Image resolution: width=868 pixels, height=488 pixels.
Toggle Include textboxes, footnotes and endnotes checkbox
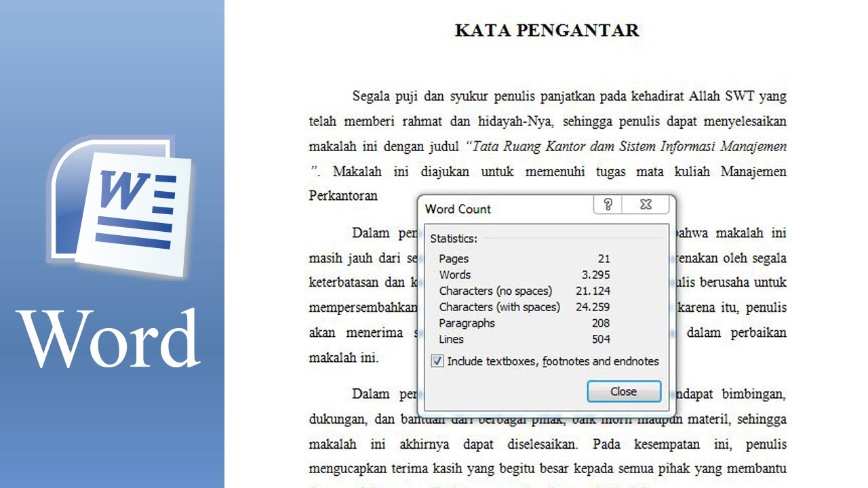coord(437,361)
